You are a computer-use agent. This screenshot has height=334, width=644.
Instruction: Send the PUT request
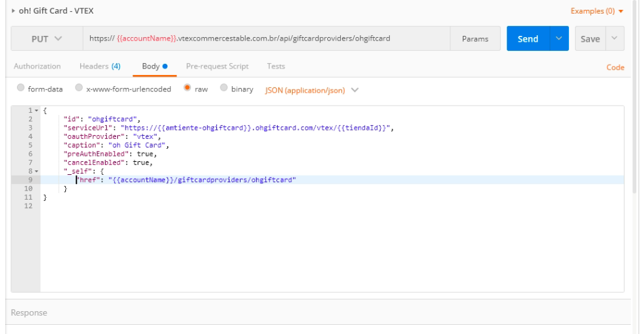[527, 39]
